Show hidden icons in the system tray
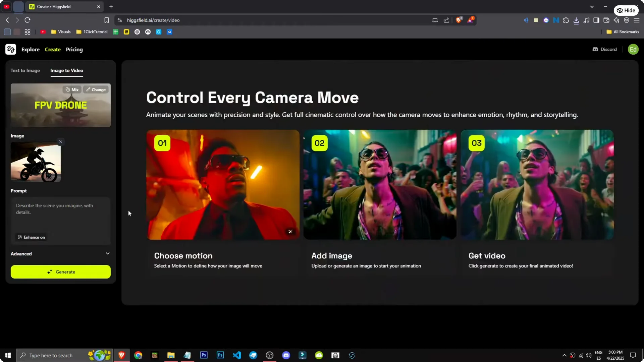Image resolution: width=644 pixels, height=362 pixels. [564, 355]
